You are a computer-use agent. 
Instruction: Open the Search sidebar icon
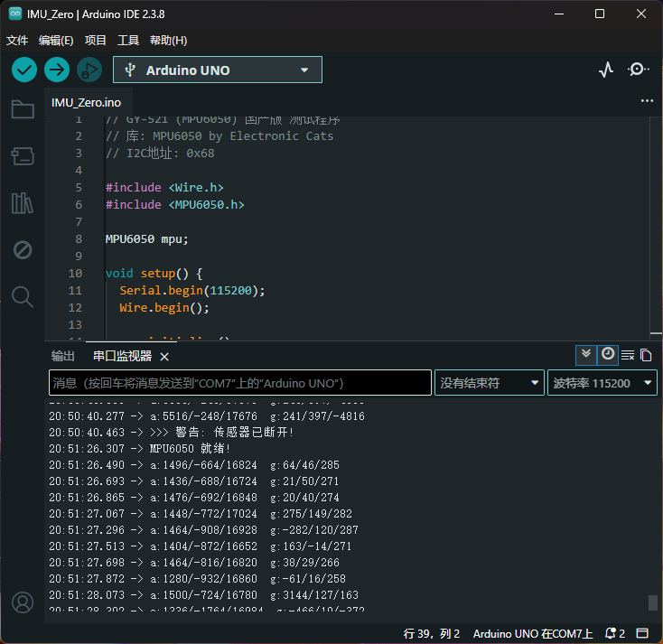click(23, 297)
